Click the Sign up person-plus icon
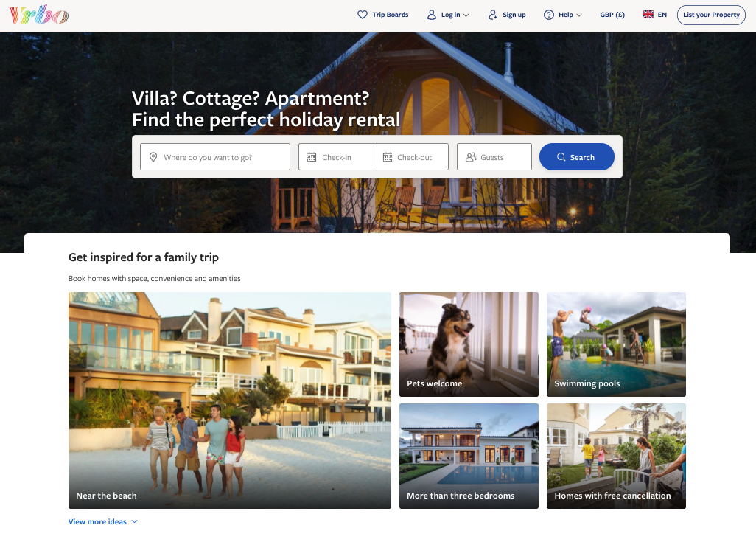This screenshot has height=545, width=756. pyautogui.click(x=492, y=15)
